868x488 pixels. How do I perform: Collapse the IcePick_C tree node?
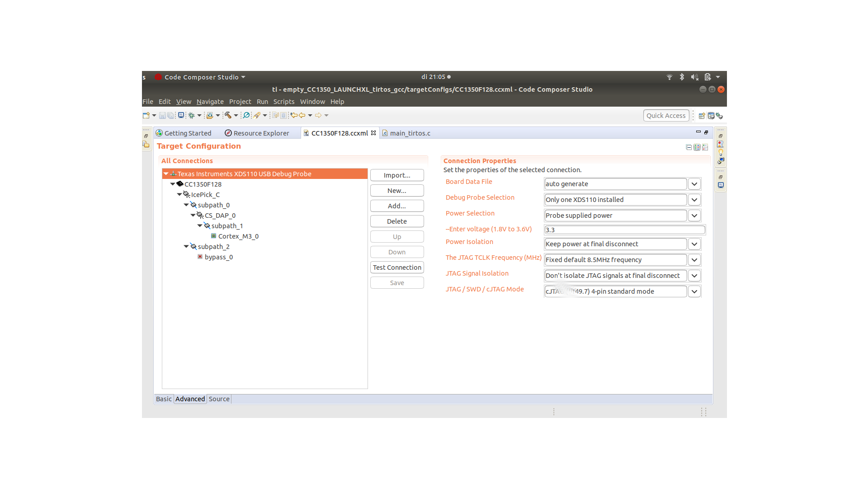tap(179, 194)
